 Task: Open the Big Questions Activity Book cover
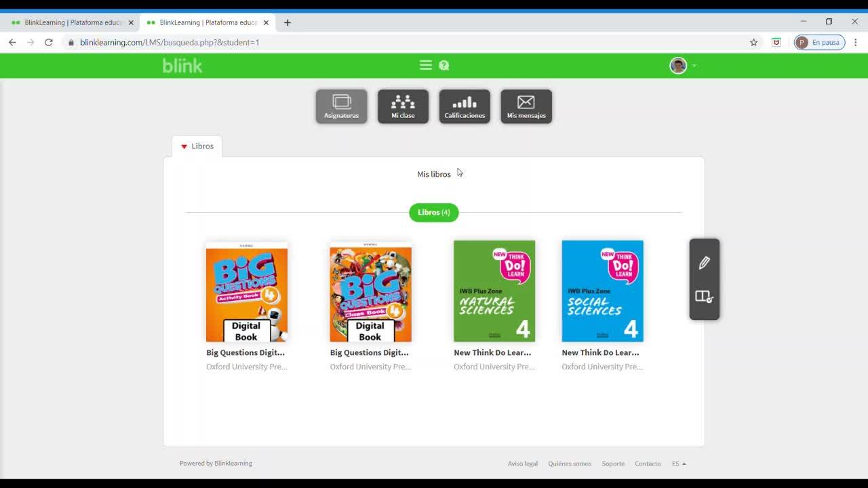(x=247, y=291)
